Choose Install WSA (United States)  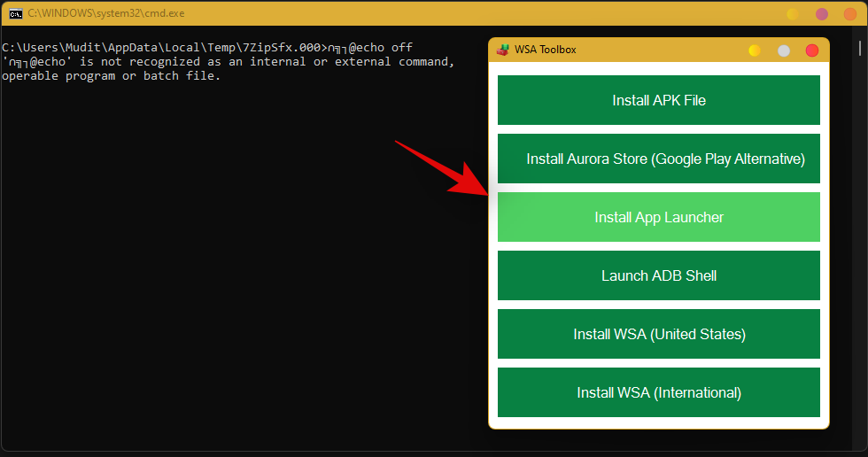pyautogui.click(x=658, y=334)
